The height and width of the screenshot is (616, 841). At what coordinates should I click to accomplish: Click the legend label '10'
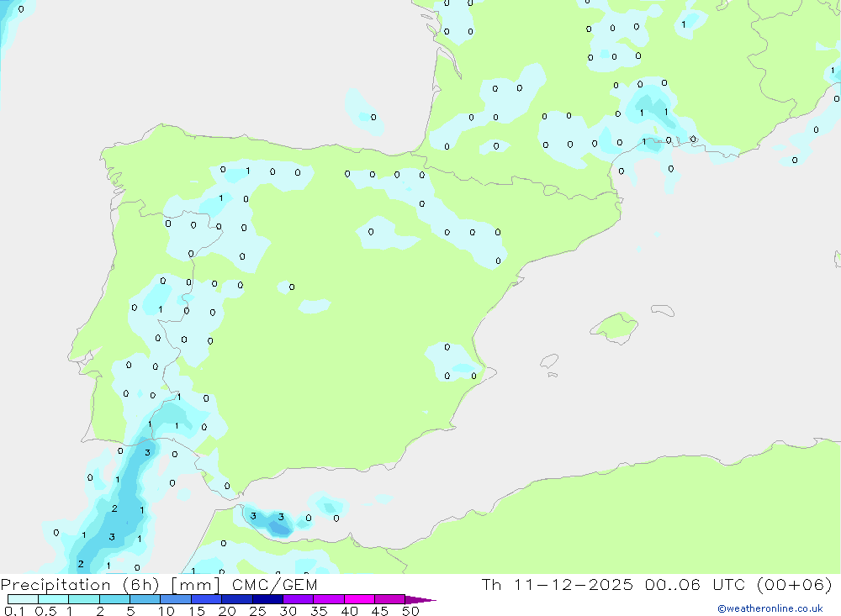[x=167, y=611]
